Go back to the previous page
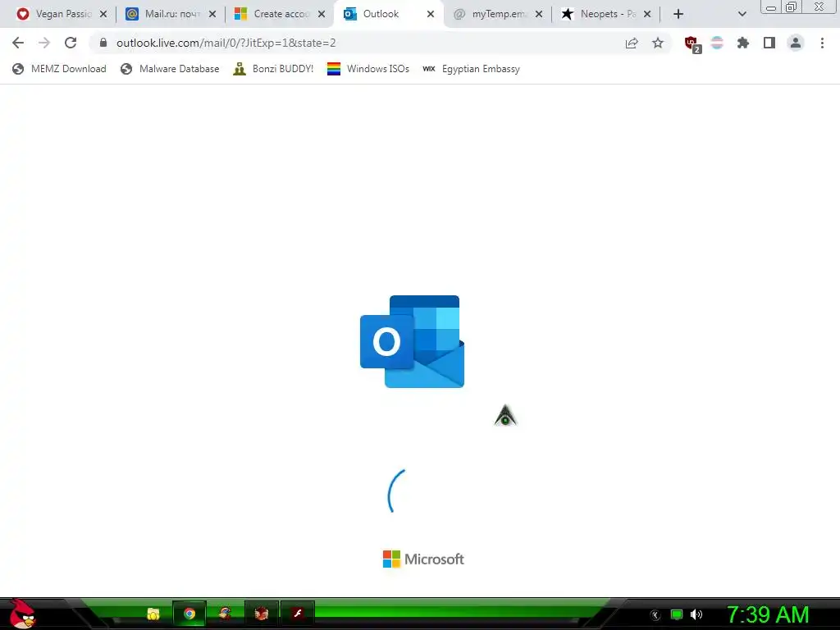 coord(18,43)
